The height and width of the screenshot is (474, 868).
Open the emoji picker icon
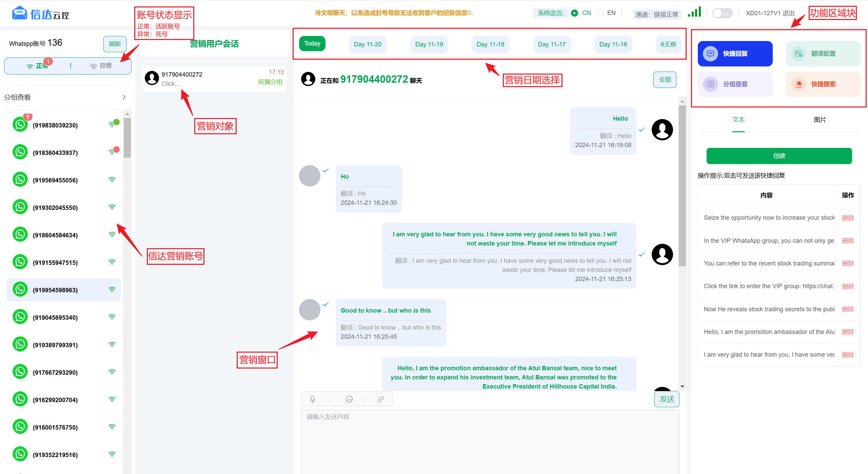pos(349,399)
